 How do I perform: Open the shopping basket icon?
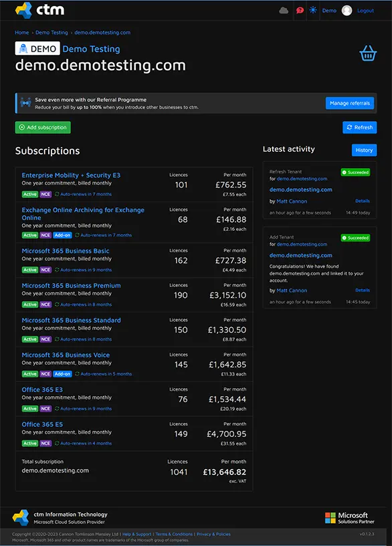pos(368,54)
